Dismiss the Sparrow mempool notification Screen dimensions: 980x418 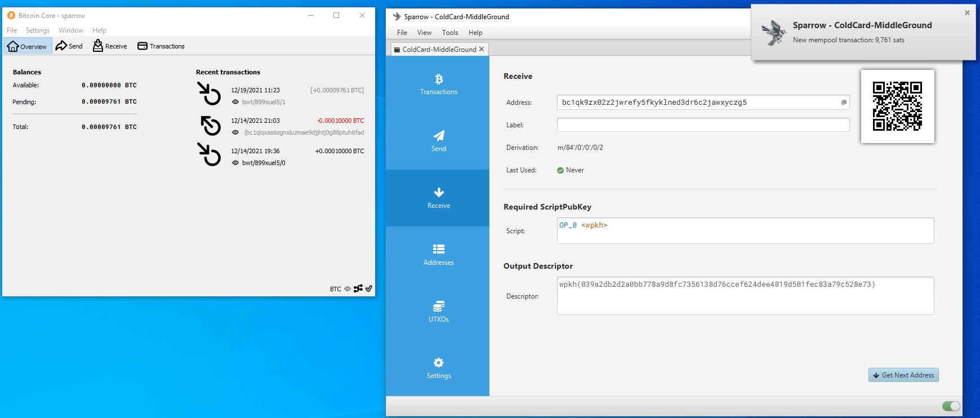click(967, 12)
